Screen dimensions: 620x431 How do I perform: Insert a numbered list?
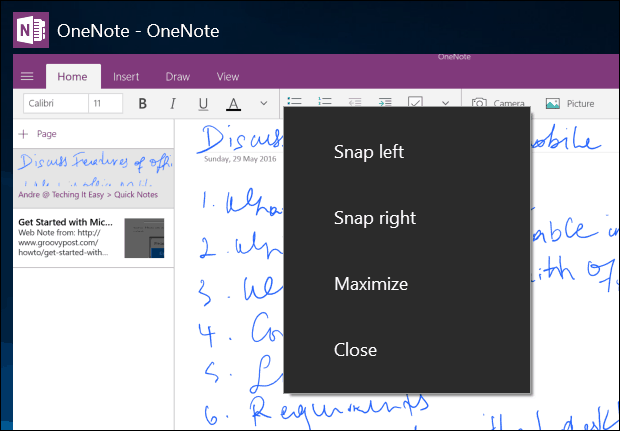click(325, 101)
